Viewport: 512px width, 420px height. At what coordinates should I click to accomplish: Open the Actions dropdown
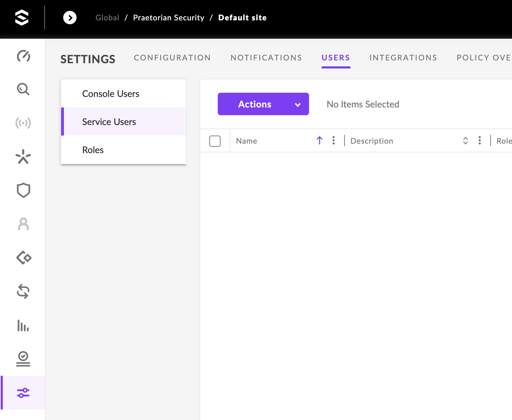[263, 104]
